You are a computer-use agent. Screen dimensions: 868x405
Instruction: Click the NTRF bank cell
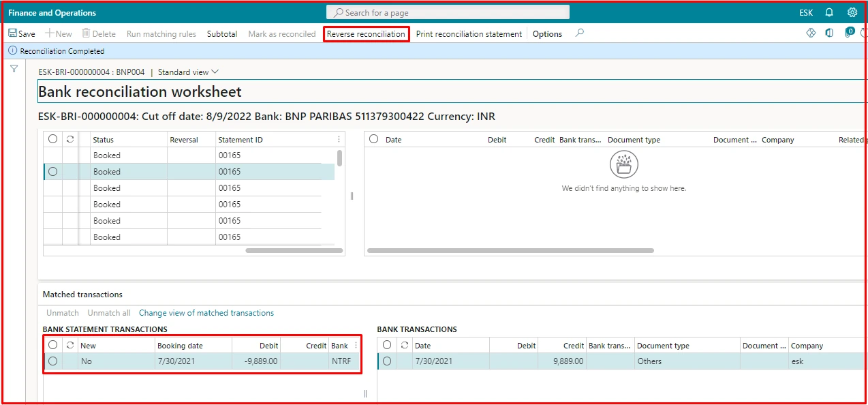click(343, 361)
